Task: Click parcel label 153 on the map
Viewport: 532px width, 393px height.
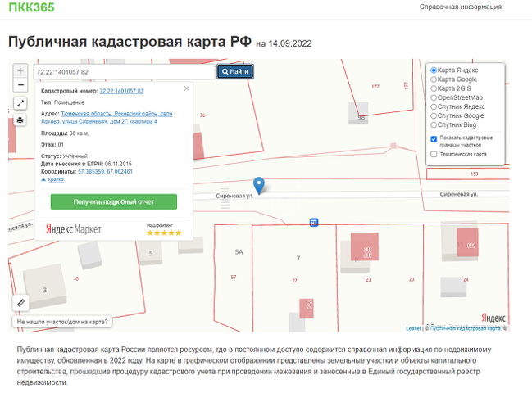Action: pyautogui.click(x=475, y=174)
